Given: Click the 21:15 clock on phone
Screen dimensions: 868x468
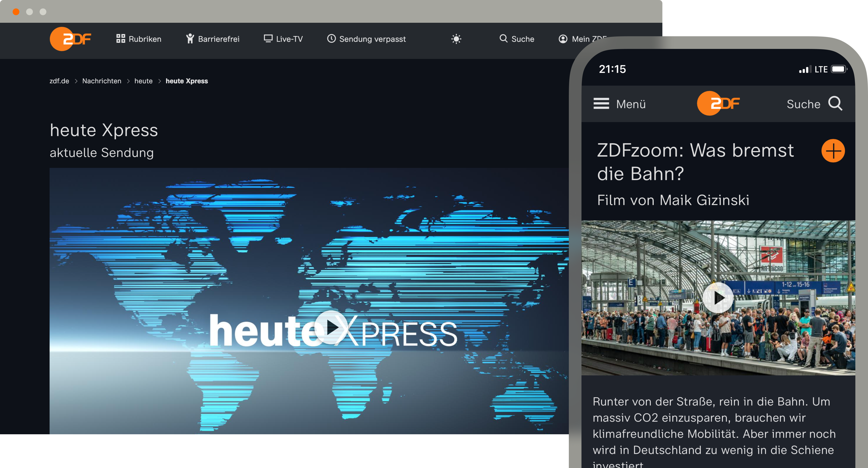Looking at the screenshot, I should click(x=612, y=69).
